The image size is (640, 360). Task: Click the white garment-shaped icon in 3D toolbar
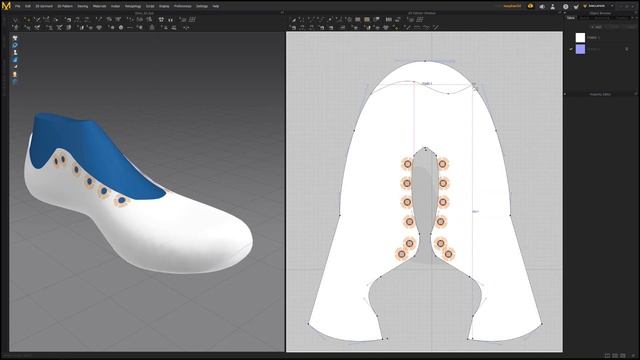pos(161,20)
